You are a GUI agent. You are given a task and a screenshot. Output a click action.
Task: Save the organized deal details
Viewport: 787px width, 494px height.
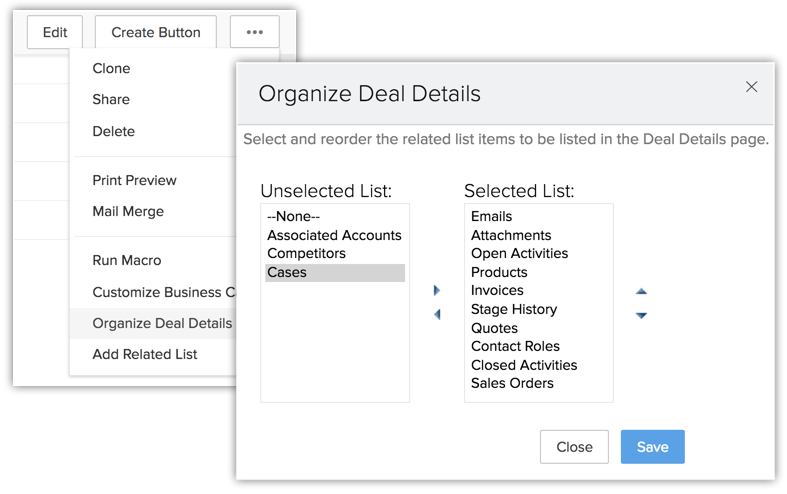(652, 447)
